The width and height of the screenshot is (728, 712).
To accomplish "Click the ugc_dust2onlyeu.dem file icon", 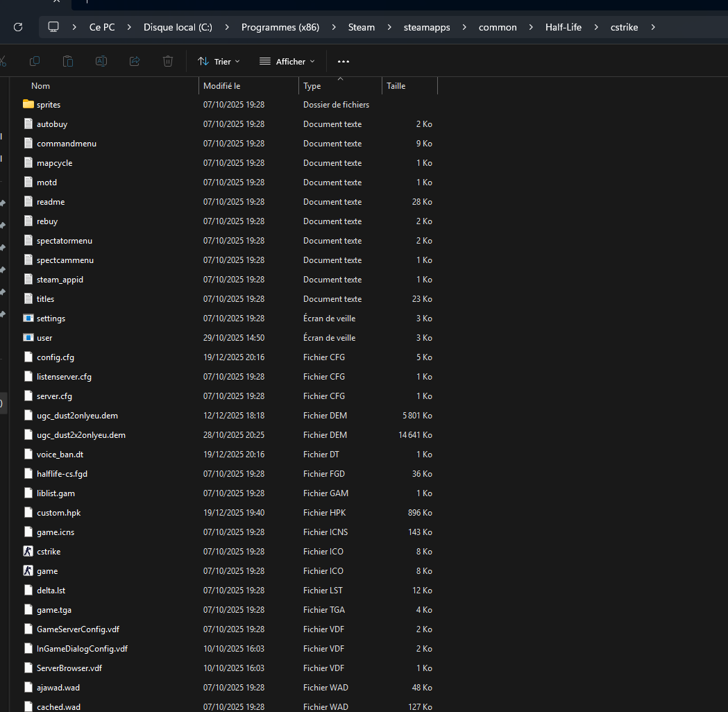I will pyautogui.click(x=28, y=416).
